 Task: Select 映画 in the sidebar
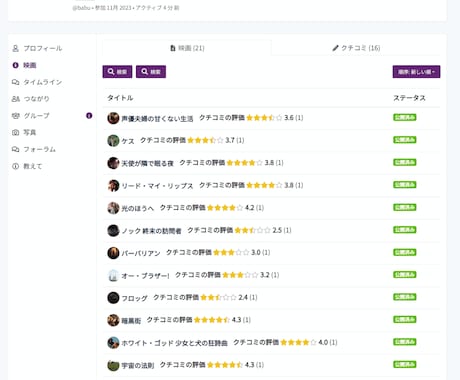(29, 65)
